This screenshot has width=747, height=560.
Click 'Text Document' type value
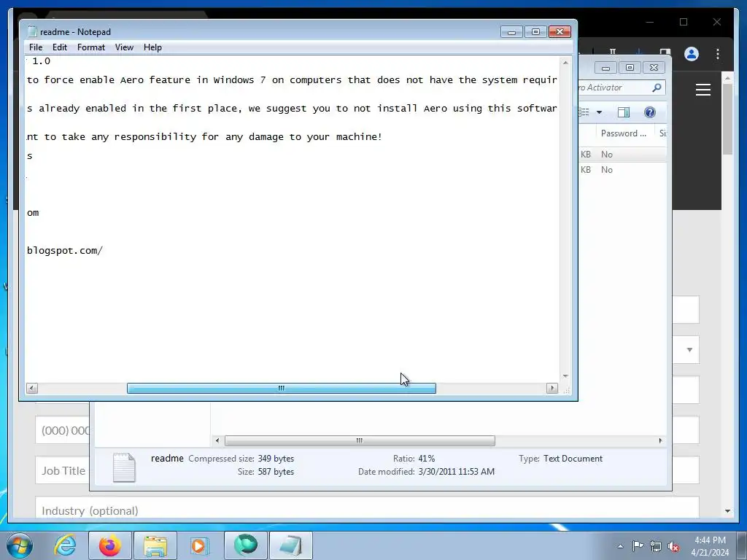[573, 459]
